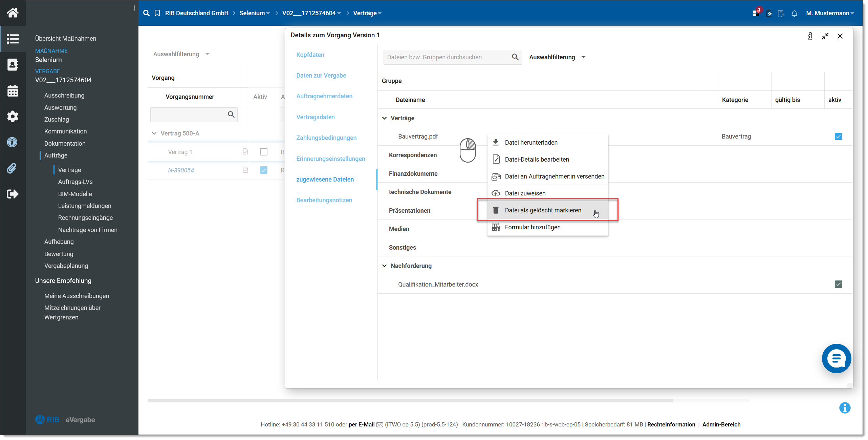Open the accessibility sidebar icon
Image resolution: width=868 pixels, height=440 pixels.
coord(12,142)
